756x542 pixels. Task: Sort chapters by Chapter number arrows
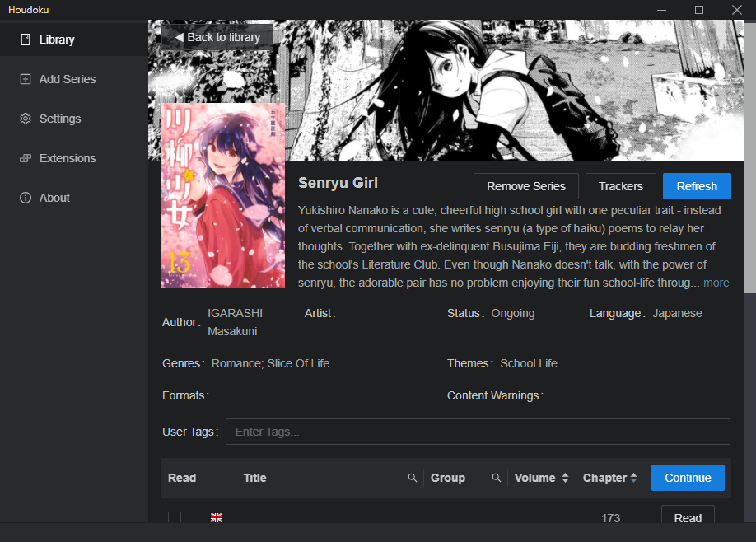click(633, 478)
